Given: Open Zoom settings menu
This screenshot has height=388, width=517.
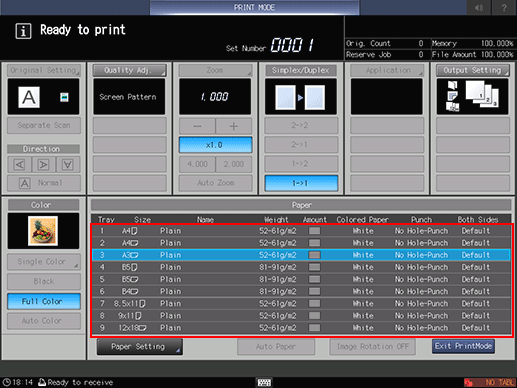Looking at the screenshot, I should coord(215,70).
